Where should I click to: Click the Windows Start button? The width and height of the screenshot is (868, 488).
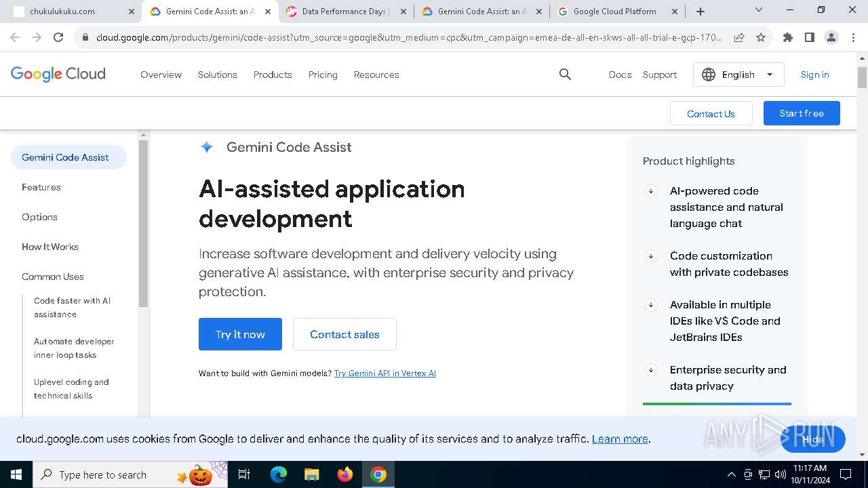(x=16, y=474)
